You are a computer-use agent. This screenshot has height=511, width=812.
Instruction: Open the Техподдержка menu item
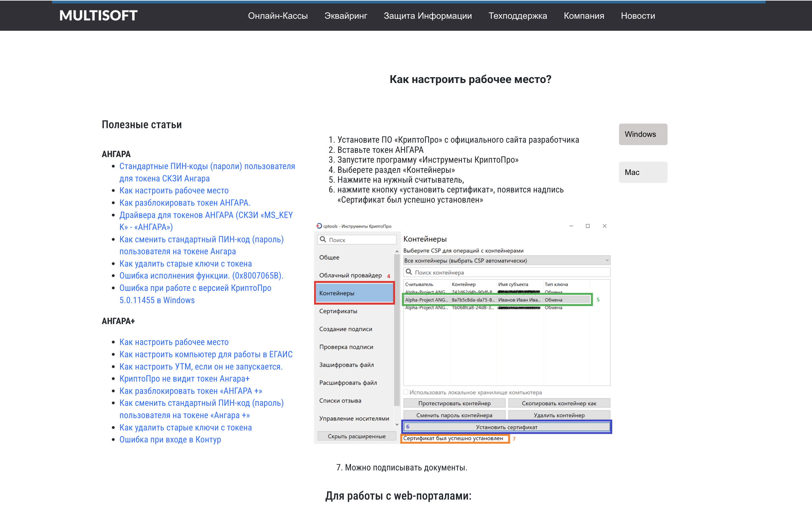click(x=518, y=16)
